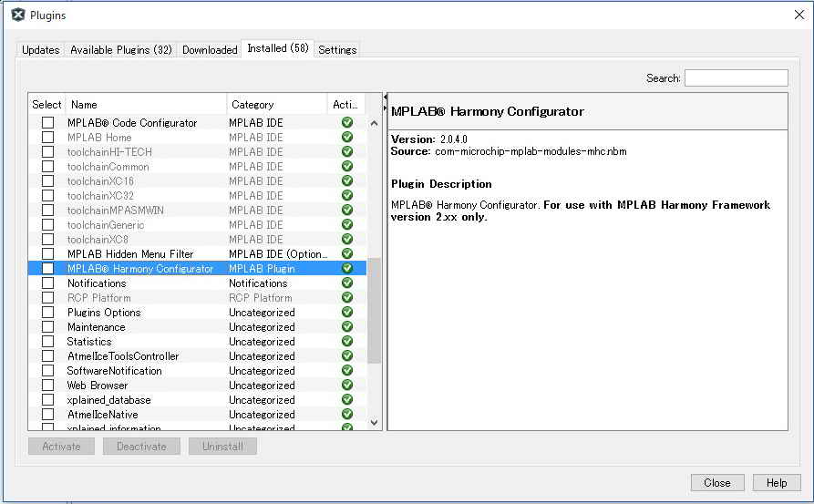
Task: Click the right-pointing splitter arrow
Action: coord(385,108)
